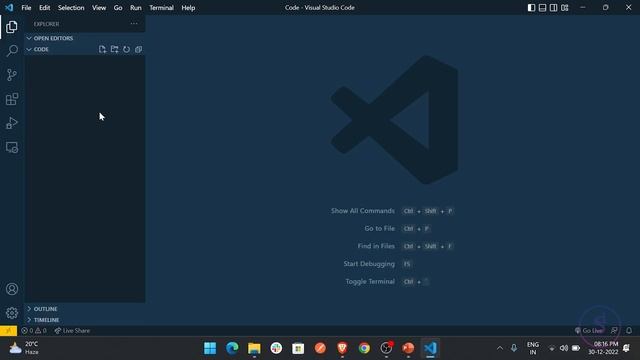Image resolution: width=640 pixels, height=360 pixels.
Task: Click the Show All Commands shortcut text
Action: pyautogui.click(x=362, y=211)
